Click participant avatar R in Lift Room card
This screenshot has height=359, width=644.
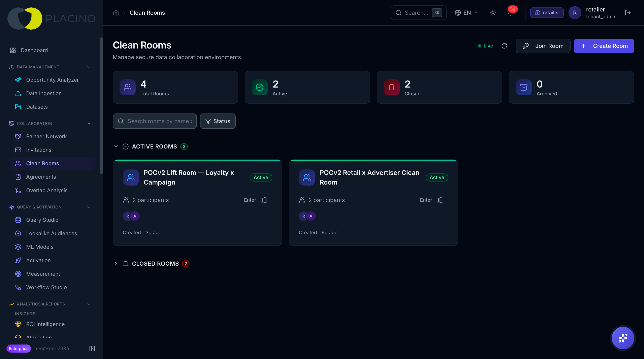(127, 216)
